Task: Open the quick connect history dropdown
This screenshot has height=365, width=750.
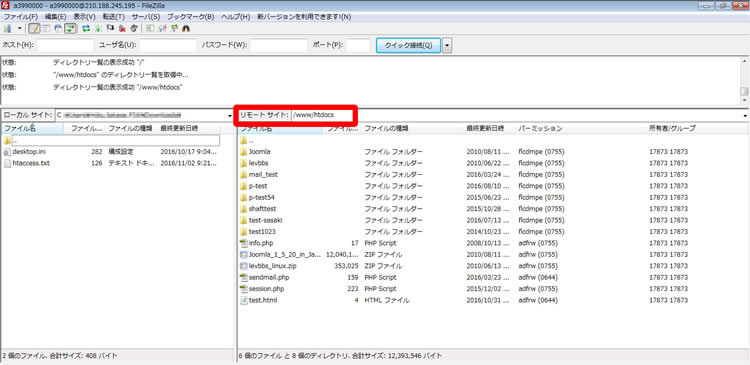Action: 447,45
